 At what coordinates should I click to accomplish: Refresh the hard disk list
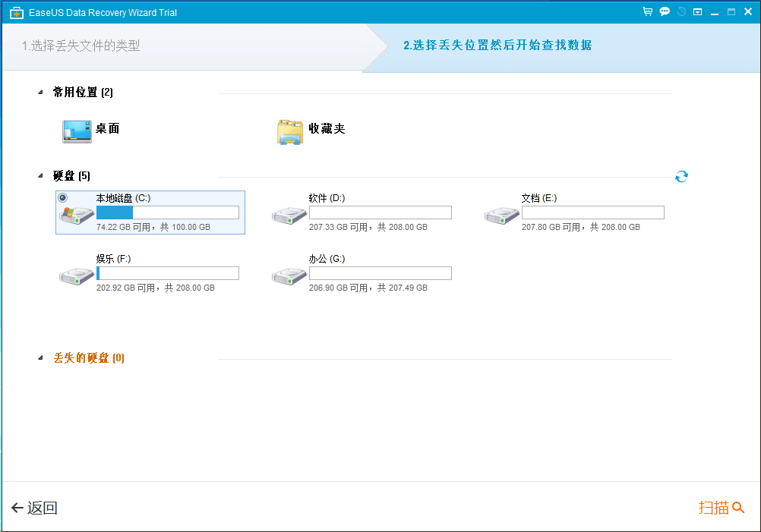(681, 177)
